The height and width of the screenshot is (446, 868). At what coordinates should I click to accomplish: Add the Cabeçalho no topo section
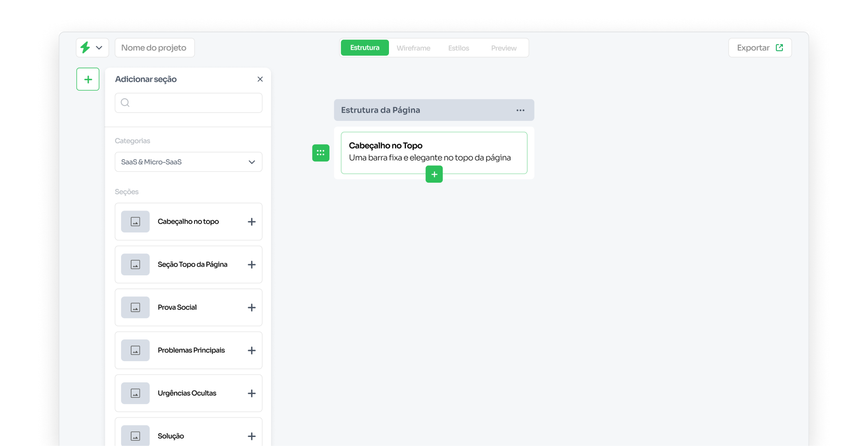click(x=251, y=222)
